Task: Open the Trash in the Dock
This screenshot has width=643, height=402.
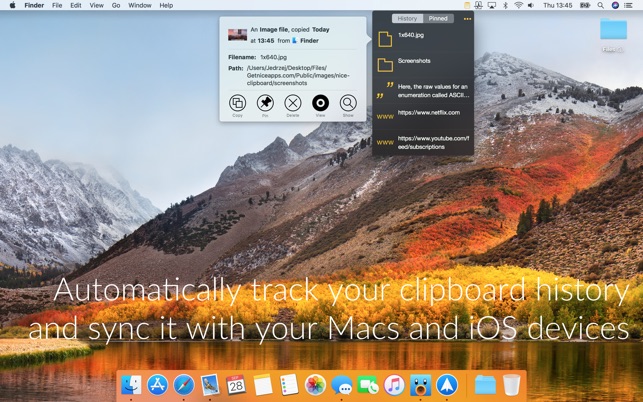Action: click(x=511, y=385)
